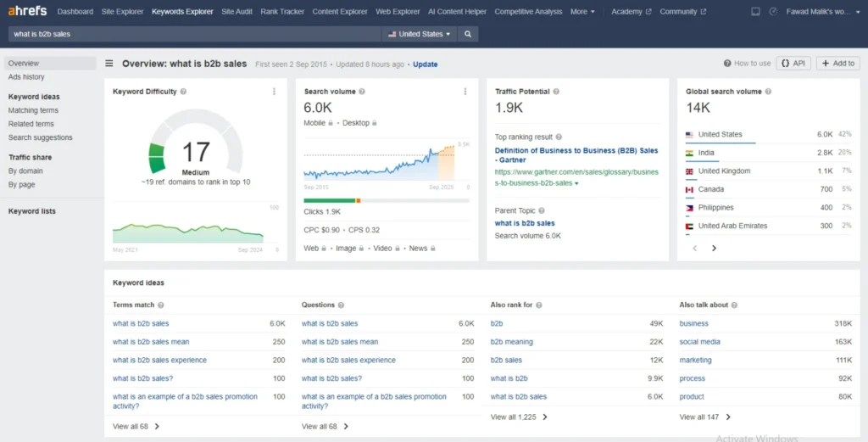This screenshot has width=868, height=442.
Task: Click parent topic what is b2b sales
Action: tap(525, 223)
